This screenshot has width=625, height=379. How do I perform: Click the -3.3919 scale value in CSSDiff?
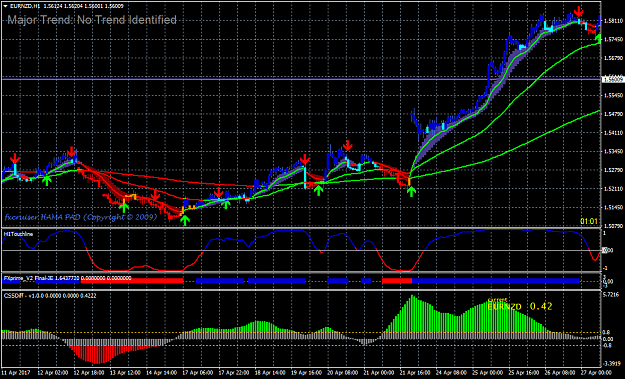613,363
